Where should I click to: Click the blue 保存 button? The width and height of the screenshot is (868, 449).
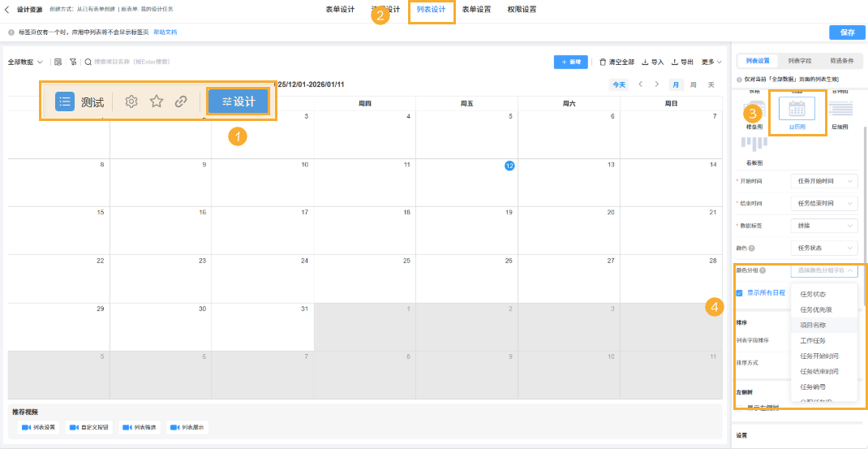point(847,32)
